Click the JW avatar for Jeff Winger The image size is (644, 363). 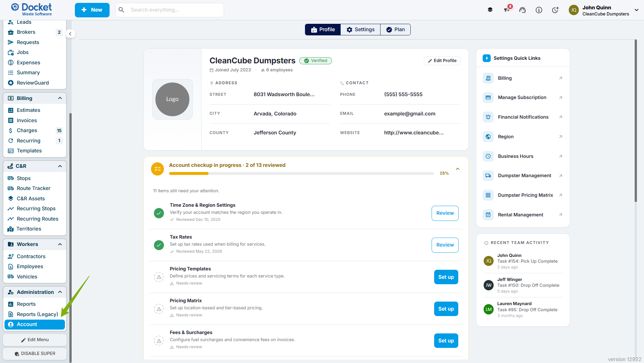[488, 285]
